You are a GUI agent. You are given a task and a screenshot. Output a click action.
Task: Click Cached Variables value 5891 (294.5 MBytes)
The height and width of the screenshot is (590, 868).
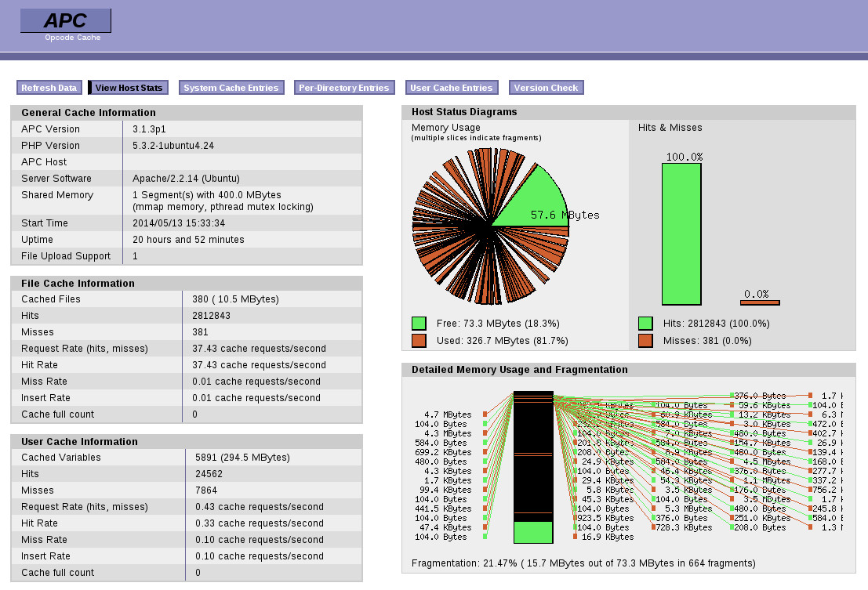[x=242, y=458]
